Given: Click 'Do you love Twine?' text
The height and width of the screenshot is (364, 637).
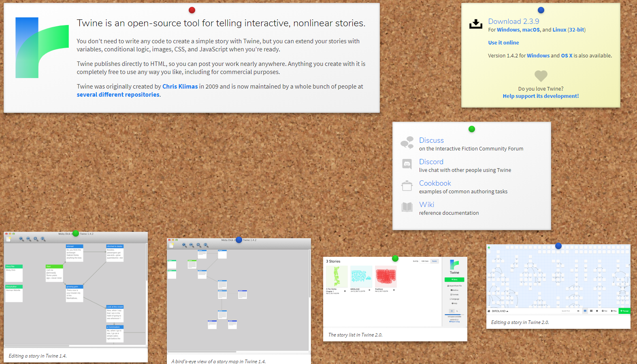Looking at the screenshot, I should tap(541, 89).
